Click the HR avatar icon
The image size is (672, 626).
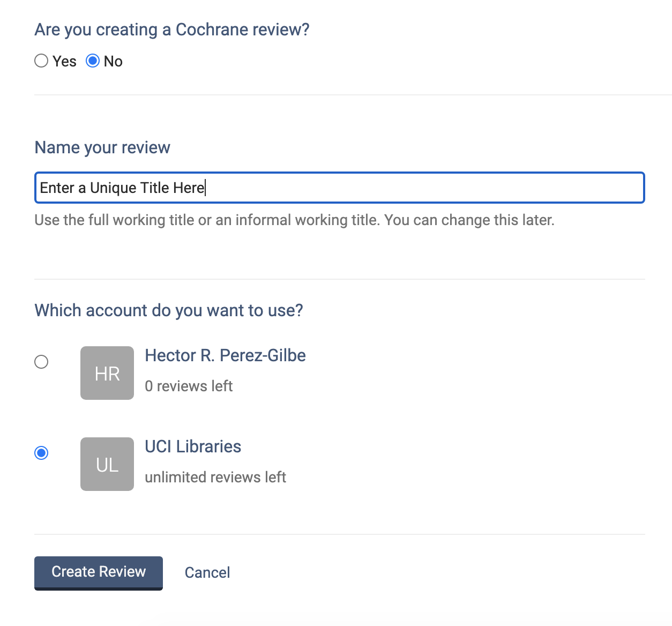point(107,373)
